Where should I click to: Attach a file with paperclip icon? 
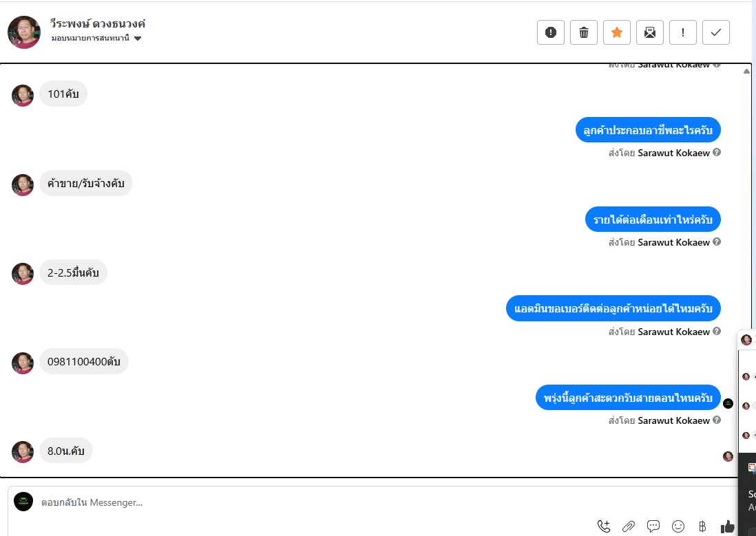coord(628,526)
